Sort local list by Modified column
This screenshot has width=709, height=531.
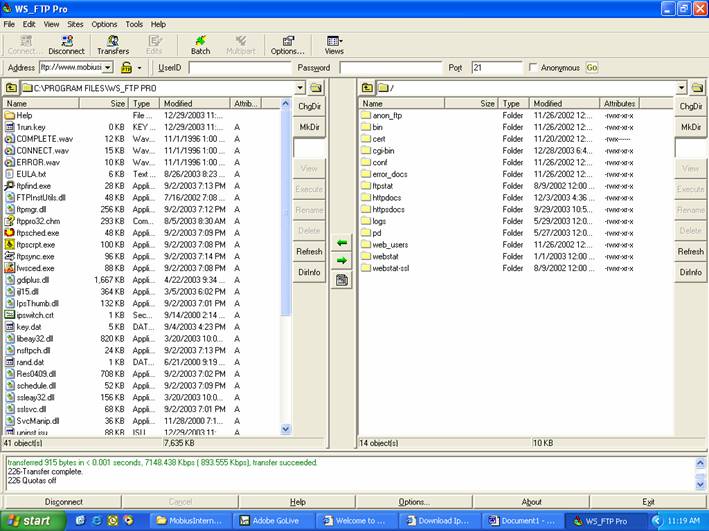click(194, 104)
